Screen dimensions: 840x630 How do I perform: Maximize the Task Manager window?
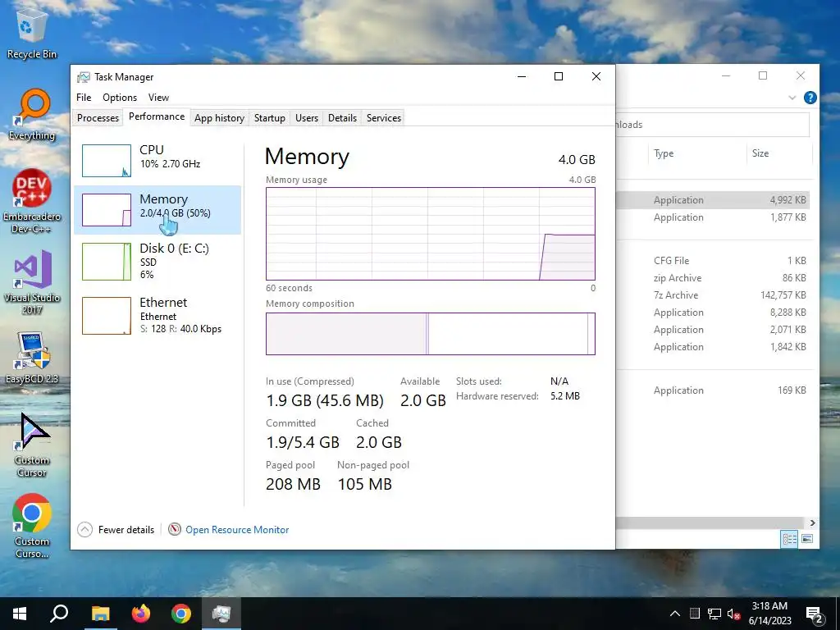pos(558,76)
